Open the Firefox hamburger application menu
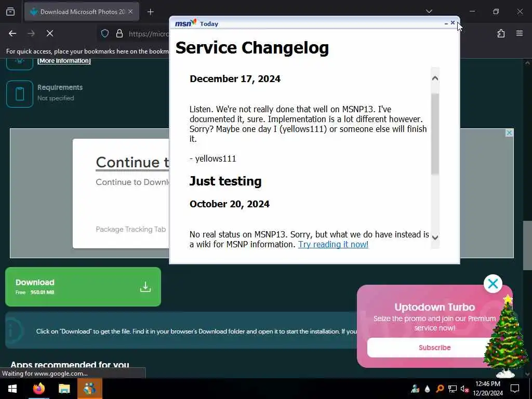This screenshot has height=399, width=532. [x=519, y=33]
